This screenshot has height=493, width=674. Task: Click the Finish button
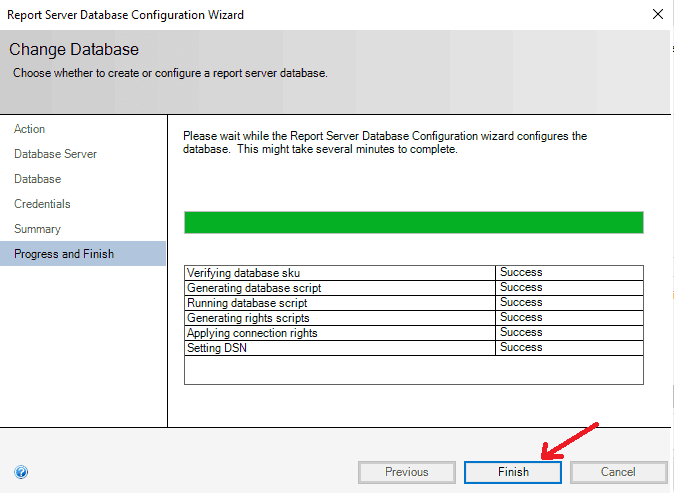(x=512, y=472)
